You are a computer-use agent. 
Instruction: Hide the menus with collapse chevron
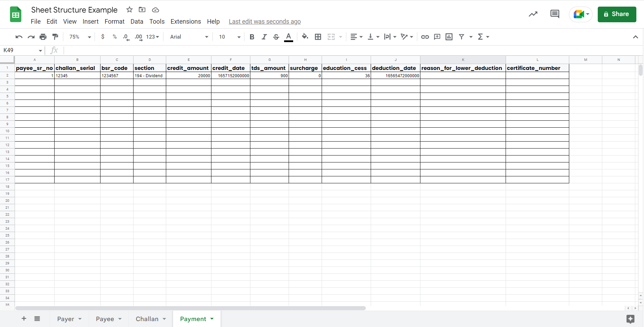coord(635,37)
